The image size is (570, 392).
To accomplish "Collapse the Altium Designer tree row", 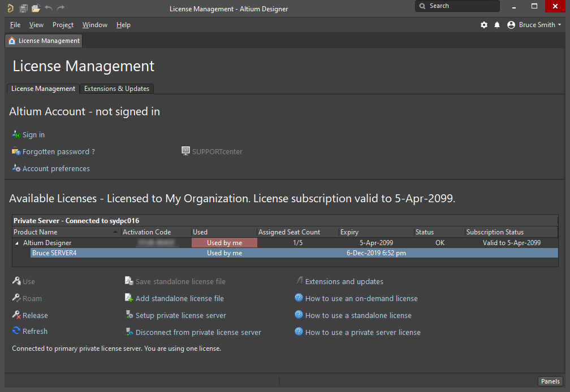I will pyautogui.click(x=16, y=243).
